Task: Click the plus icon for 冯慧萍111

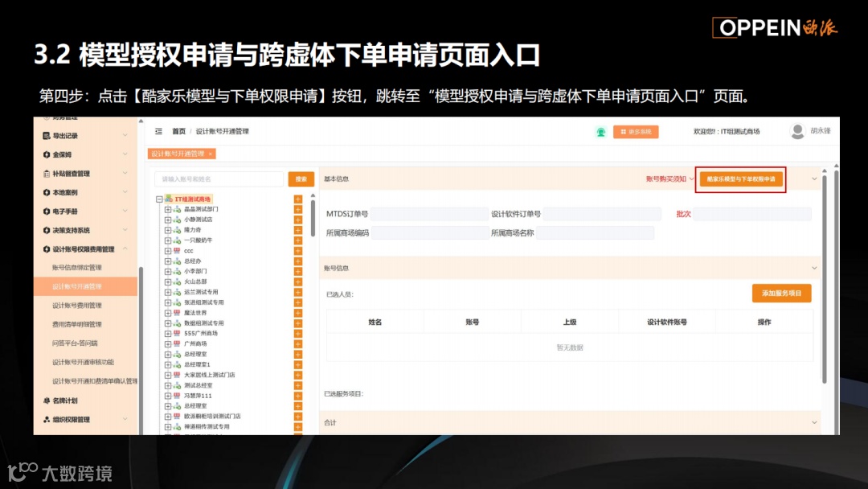Action: coord(298,396)
